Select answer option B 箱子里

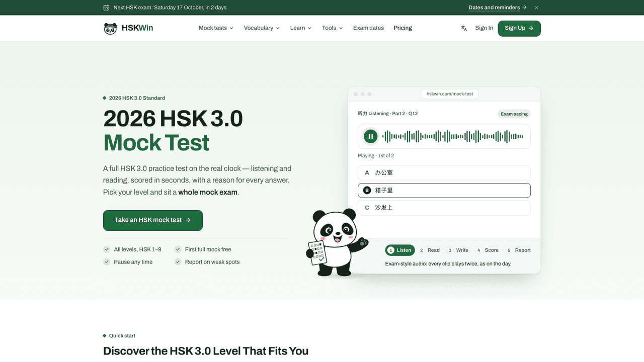(444, 191)
